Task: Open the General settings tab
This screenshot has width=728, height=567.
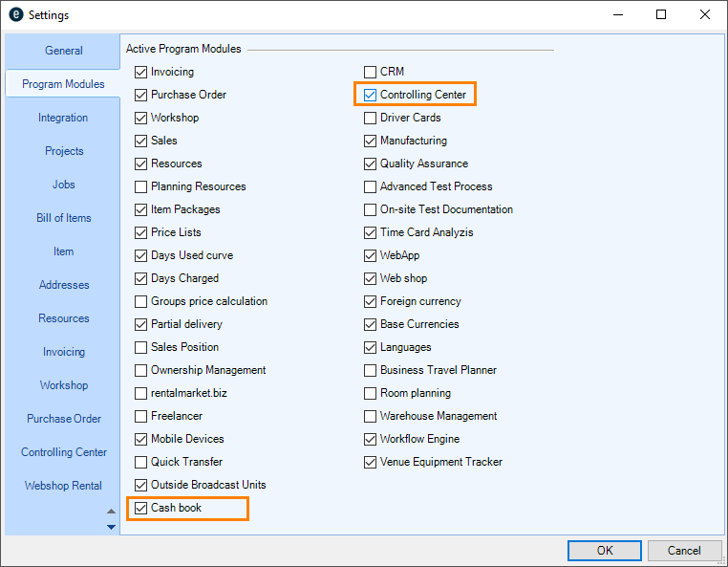Action: pos(64,51)
